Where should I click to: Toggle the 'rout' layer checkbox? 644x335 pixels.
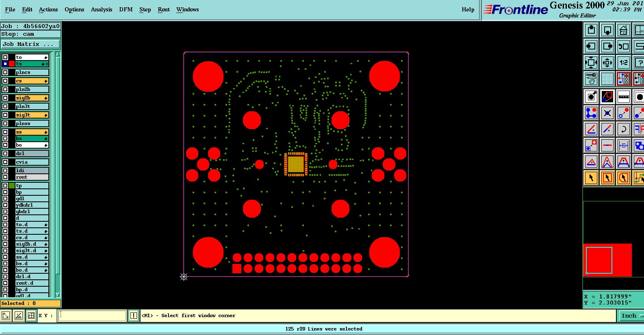tap(5, 177)
